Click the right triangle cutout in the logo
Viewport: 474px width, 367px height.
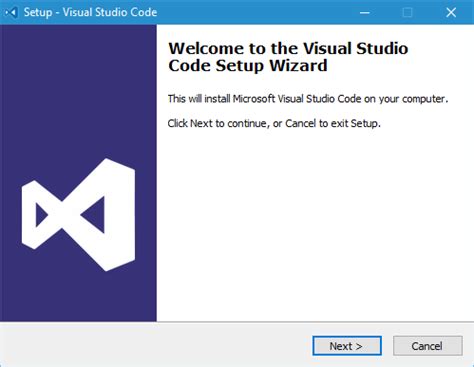(x=95, y=215)
